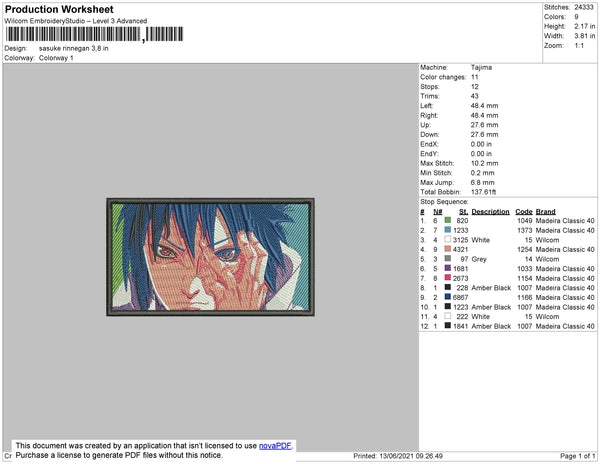This screenshot has height=464, width=600.
Task: Click 'Printed: 13/06/2021 09.26.49' footer text
Action: coord(398,456)
